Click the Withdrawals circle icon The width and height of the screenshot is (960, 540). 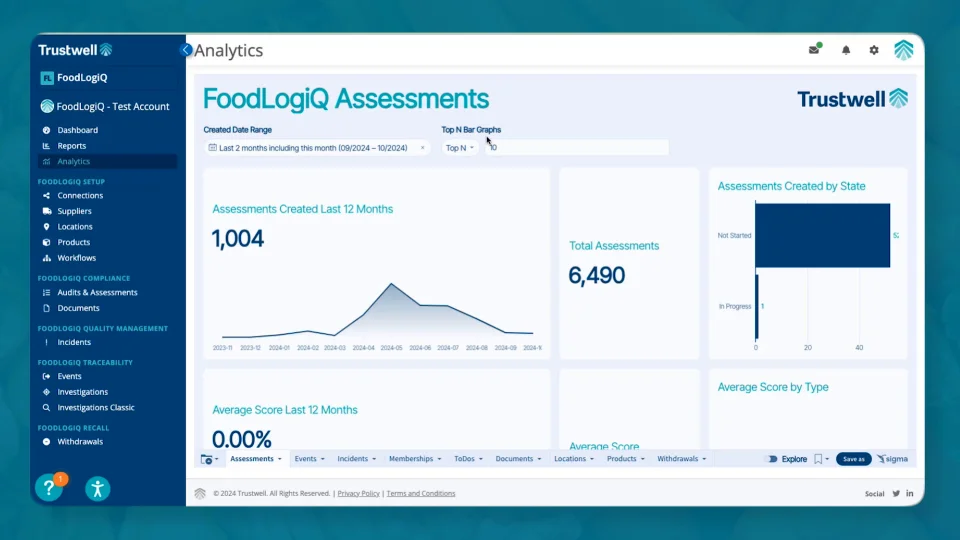pos(46,441)
